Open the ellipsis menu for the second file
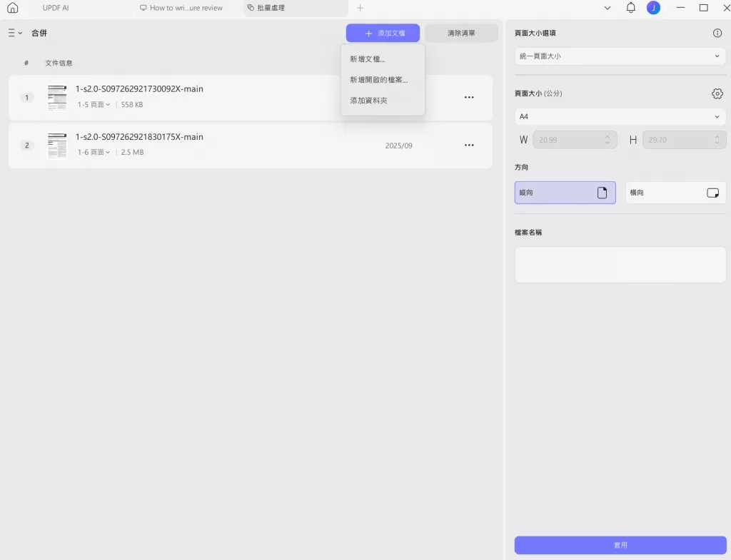Image resolution: width=731 pixels, height=560 pixels. (469, 145)
